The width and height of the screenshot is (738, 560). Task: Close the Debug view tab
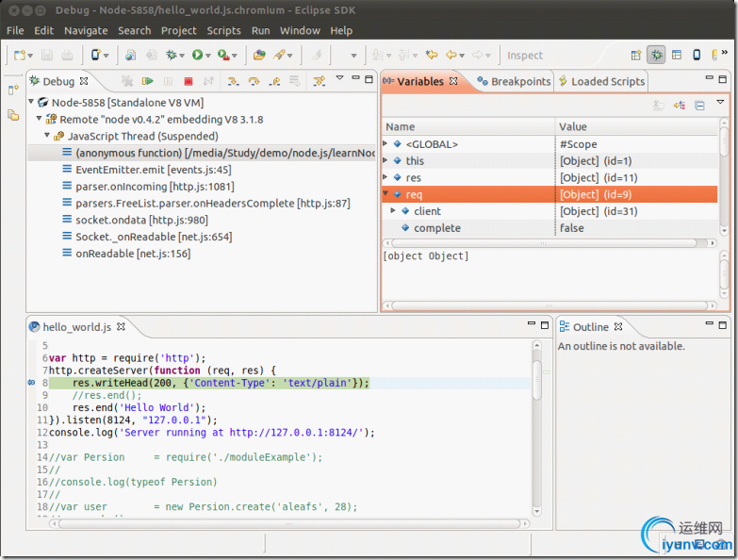pyautogui.click(x=84, y=81)
